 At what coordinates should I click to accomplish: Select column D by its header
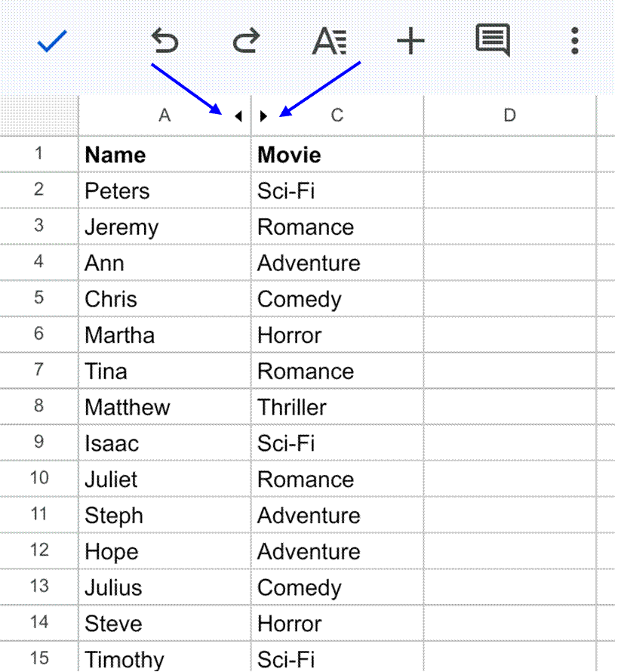click(x=509, y=116)
